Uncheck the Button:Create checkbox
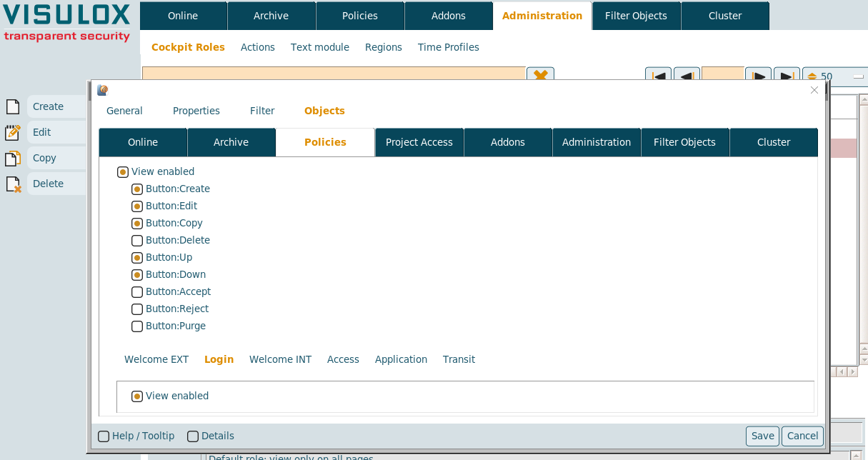 tap(137, 189)
